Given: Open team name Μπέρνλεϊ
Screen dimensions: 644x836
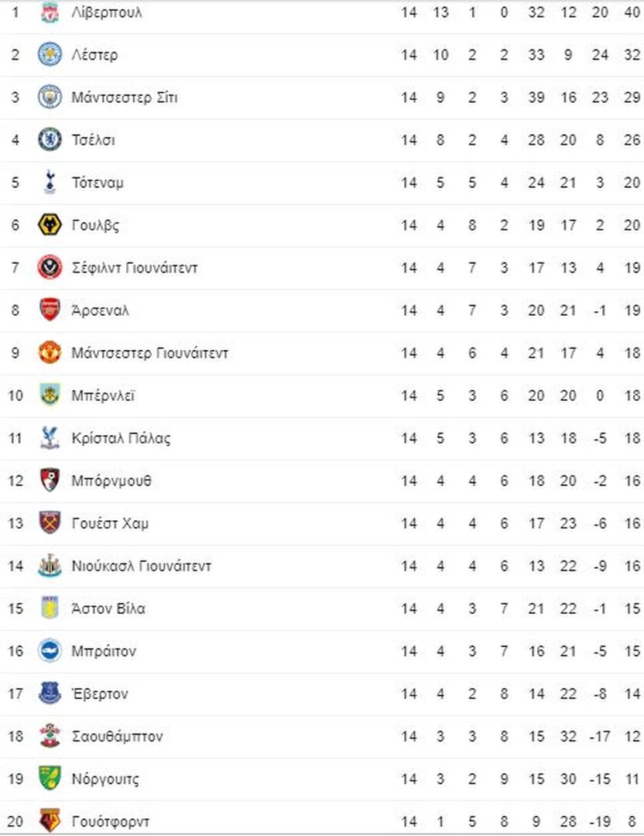Looking at the screenshot, I should 103,396.
